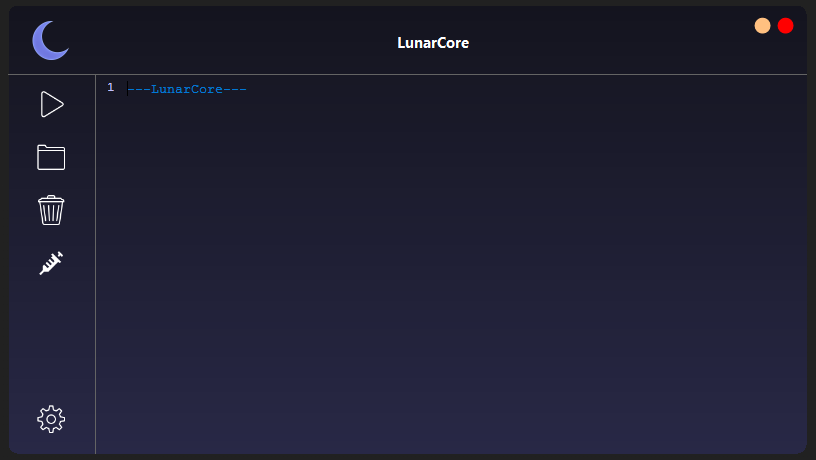Open a file with the folder icon

tap(51, 157)
